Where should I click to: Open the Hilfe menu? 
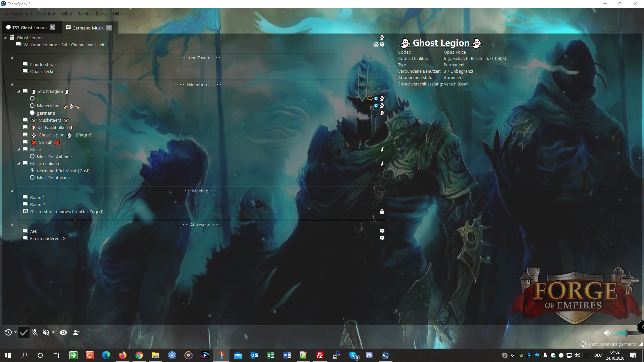pos(117,14)
